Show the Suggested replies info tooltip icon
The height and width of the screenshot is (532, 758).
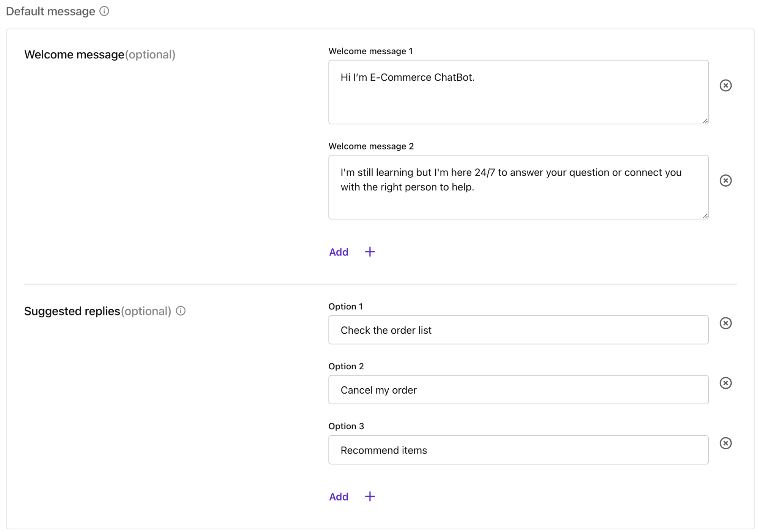tap(181, 311)
